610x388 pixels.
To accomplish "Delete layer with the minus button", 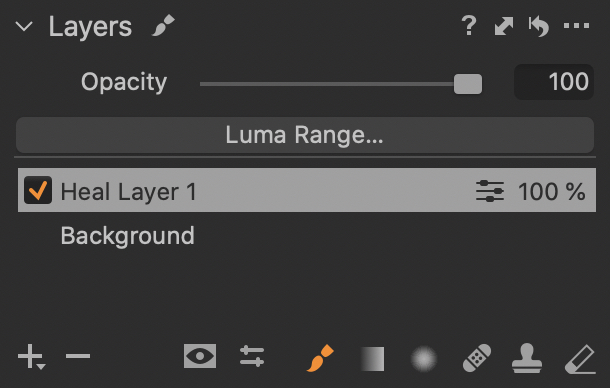I will (78, 356).
